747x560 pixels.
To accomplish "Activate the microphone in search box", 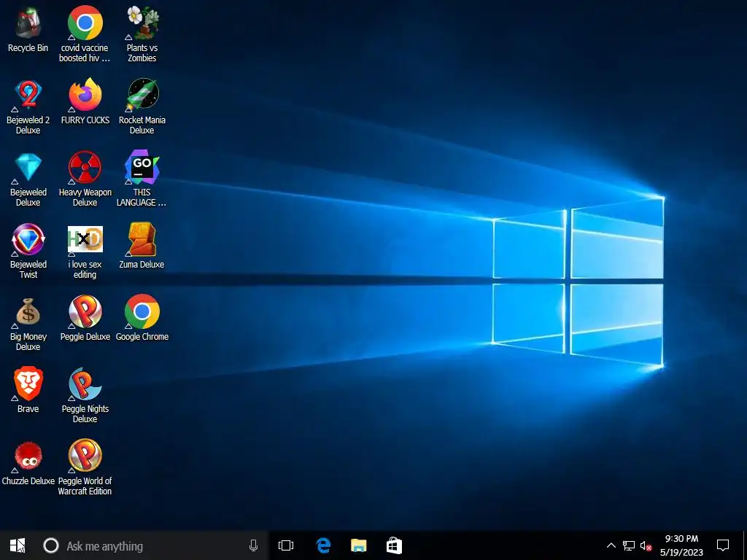I will tap(253, 545).
